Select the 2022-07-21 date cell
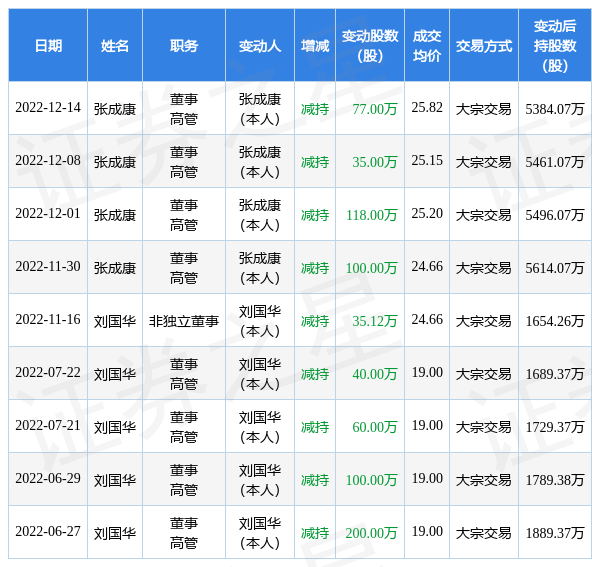This screenshot has width=592, height=567. [x=48, y=425]
